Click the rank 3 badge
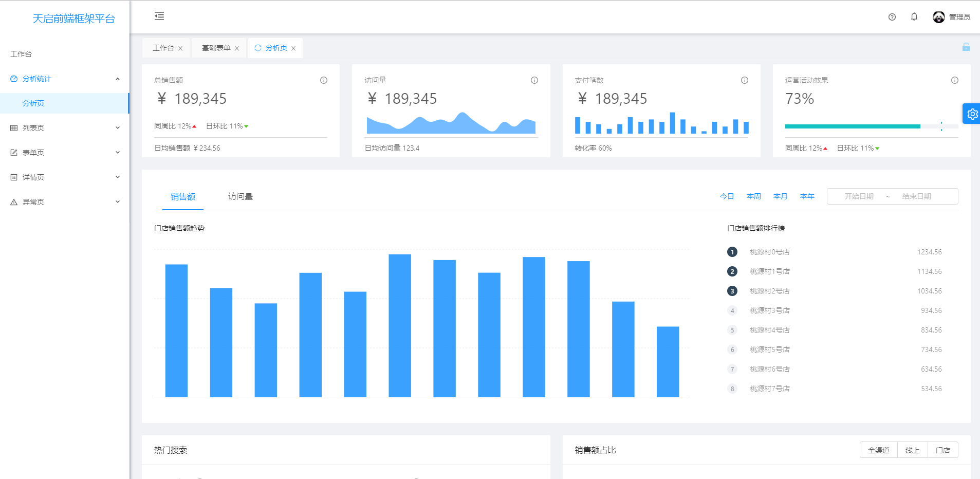 coord(732,291)
